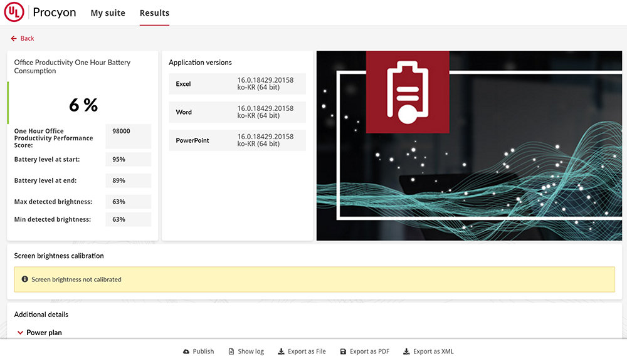
Task: Expand the Power plan chevron
Action: click(19, 333)
